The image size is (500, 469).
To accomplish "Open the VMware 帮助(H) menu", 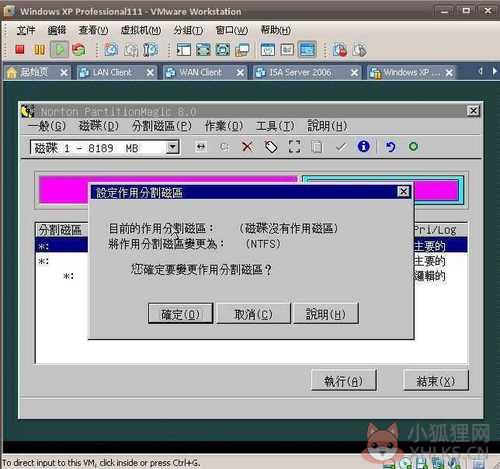I will pos(275,30).
